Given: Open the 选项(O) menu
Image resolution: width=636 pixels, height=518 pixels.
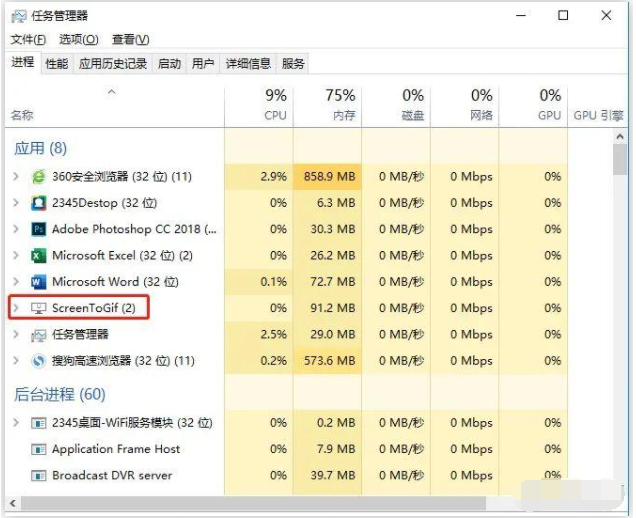Looking at the screenshot, I should click(x=78, y=39).
